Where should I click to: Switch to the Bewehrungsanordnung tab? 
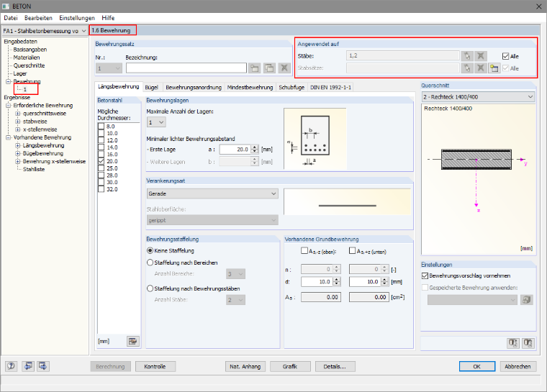pyautogui.click(x=194, y=87)
